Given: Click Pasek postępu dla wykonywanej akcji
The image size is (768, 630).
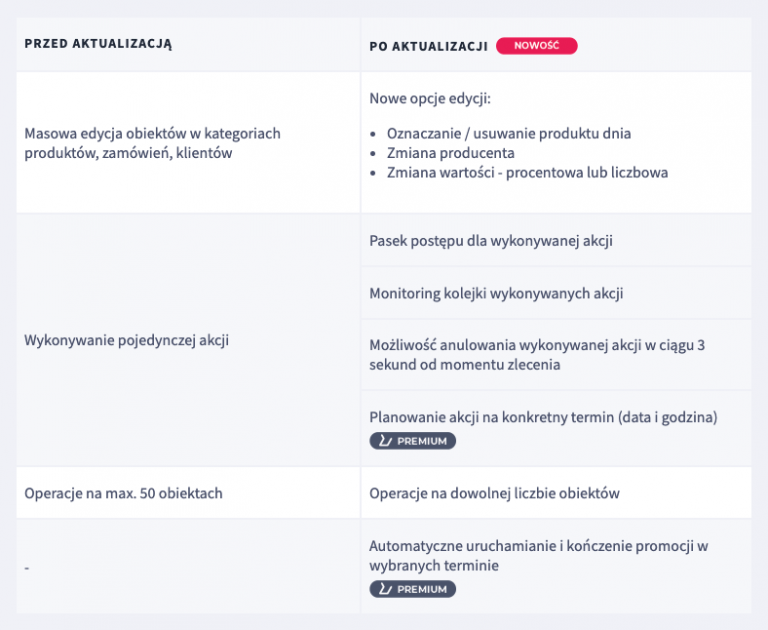Looking at the screenshot, I should tap(491, 241).
